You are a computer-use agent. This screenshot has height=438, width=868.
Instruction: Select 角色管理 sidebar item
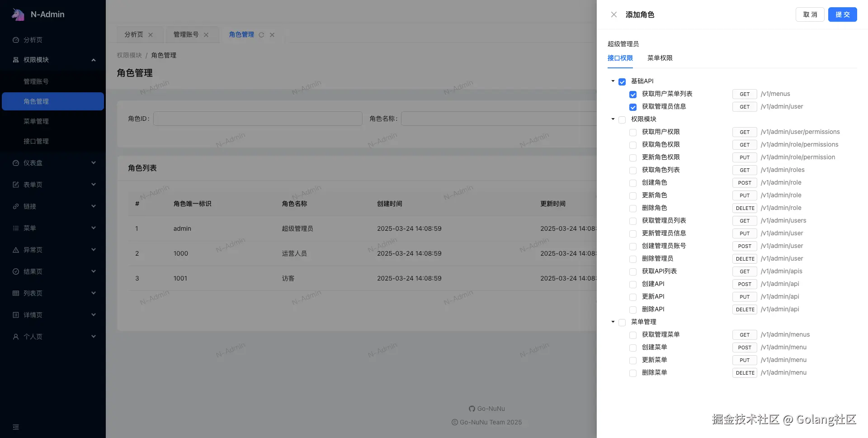tap(53, 101)
